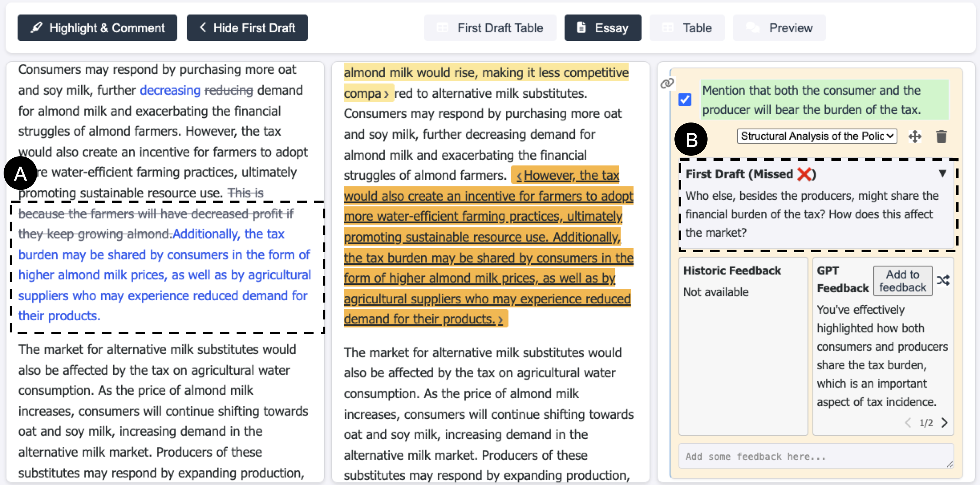Click the move/drag arrows icon
The height and width of the screenshot is (485, 980).
[x=915, y=136]
